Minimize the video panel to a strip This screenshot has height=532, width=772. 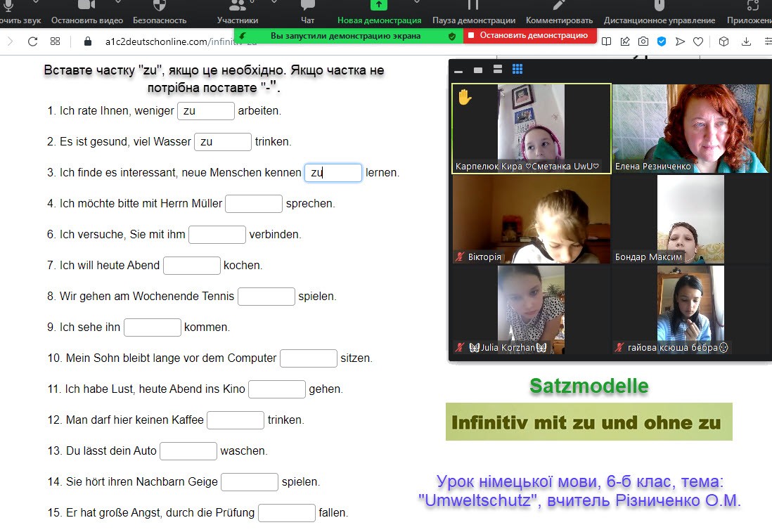(458, 70)
